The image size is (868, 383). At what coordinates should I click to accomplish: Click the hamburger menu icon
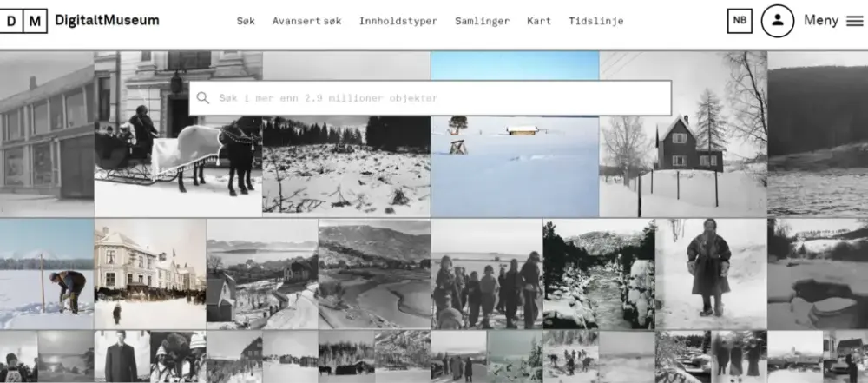click(x=855, y=21)
